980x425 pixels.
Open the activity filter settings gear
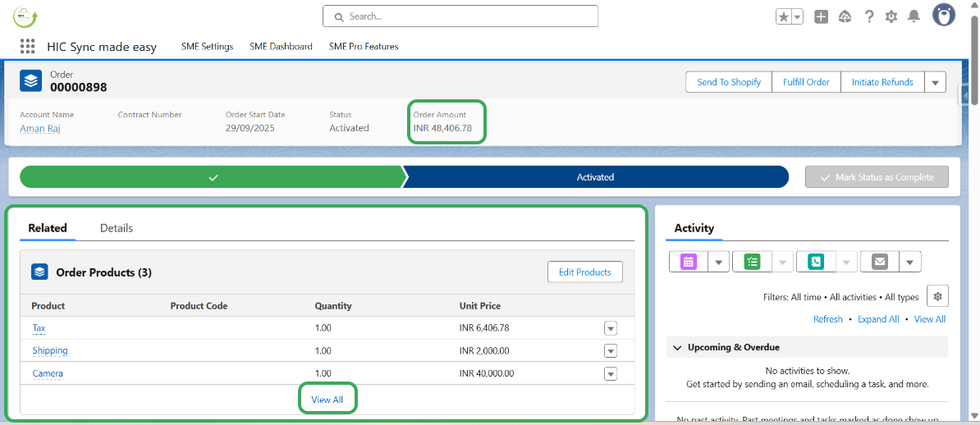(x=937, y=297)
